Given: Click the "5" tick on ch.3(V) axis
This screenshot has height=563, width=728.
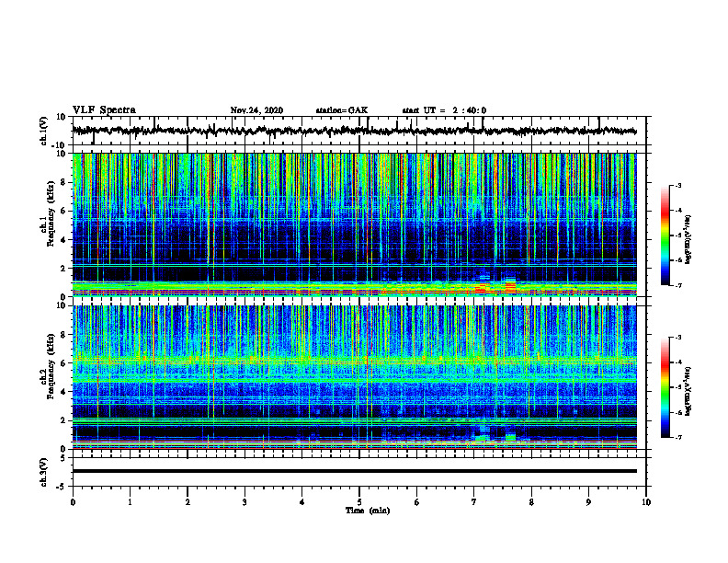Looking at the screenshot, I should pyautogui.click(x=64, y=458).
